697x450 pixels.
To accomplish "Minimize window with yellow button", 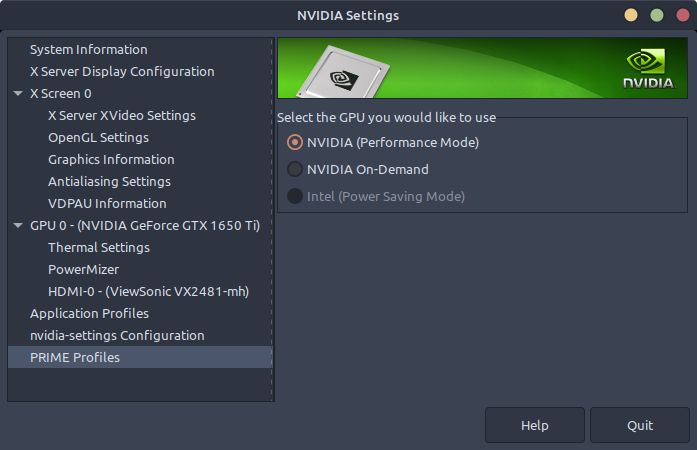I will [x=631, y=15].
